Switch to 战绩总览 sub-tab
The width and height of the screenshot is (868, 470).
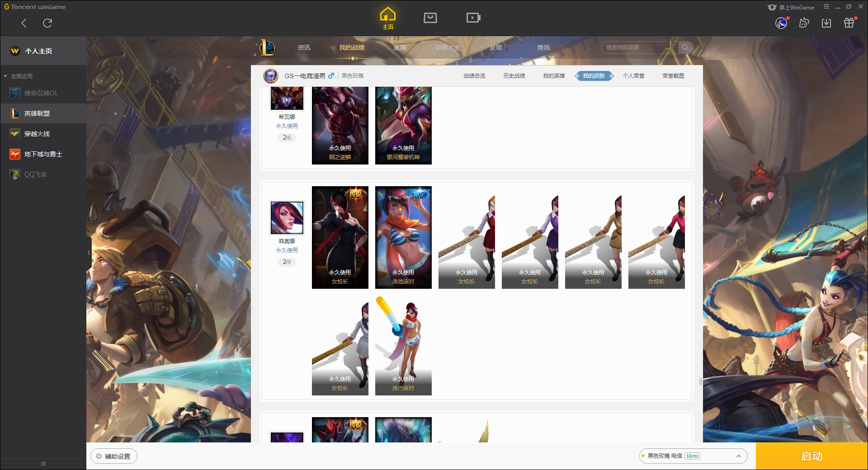point(474,76)
